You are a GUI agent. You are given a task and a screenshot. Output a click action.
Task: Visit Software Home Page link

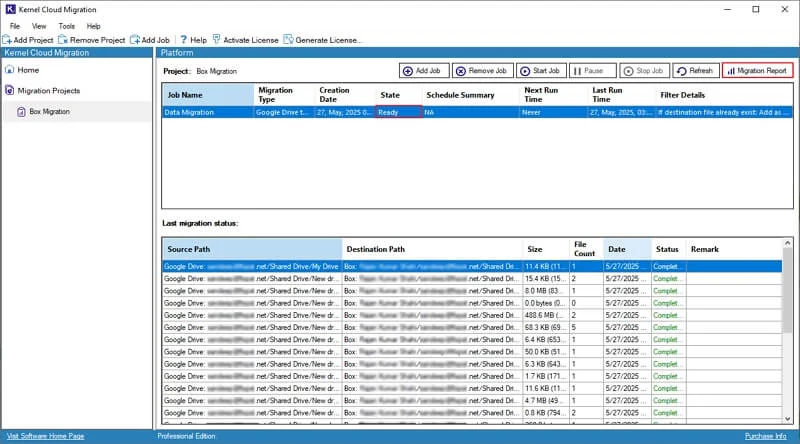(45, 436)
